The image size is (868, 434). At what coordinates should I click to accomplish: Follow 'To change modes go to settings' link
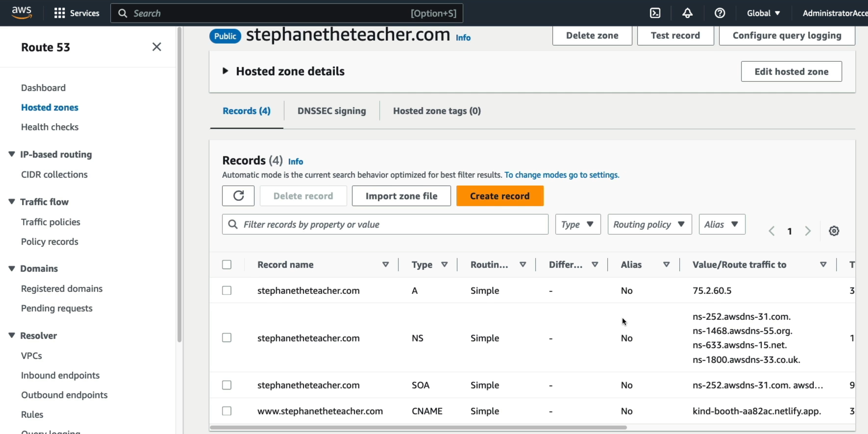coord(562,175)
